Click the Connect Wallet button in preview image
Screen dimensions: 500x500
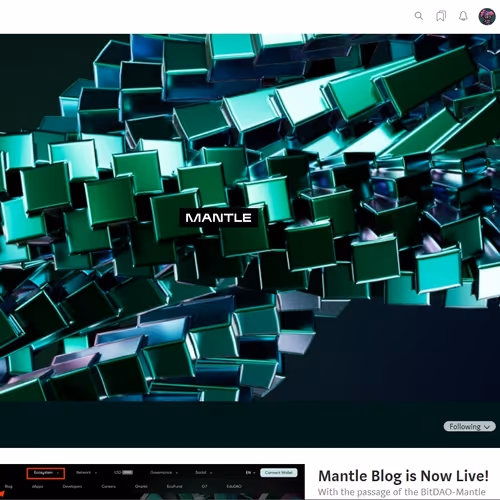click(x=278, y=473)
